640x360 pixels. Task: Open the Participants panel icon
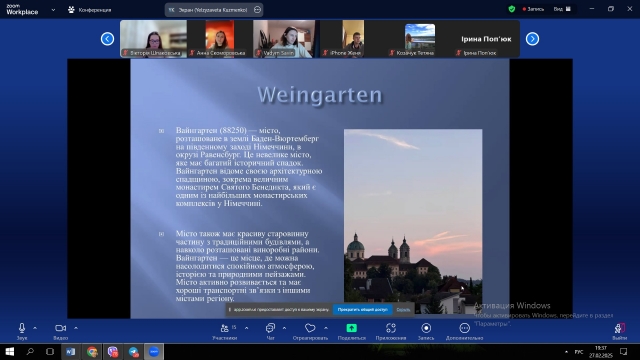[224, 328]
